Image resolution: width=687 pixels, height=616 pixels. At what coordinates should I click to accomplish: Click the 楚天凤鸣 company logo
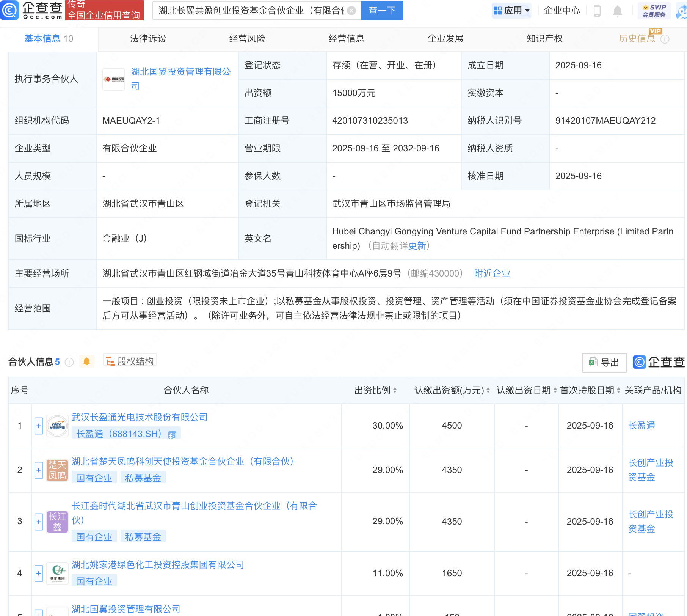pyautogui.click(x=57, y=470)
